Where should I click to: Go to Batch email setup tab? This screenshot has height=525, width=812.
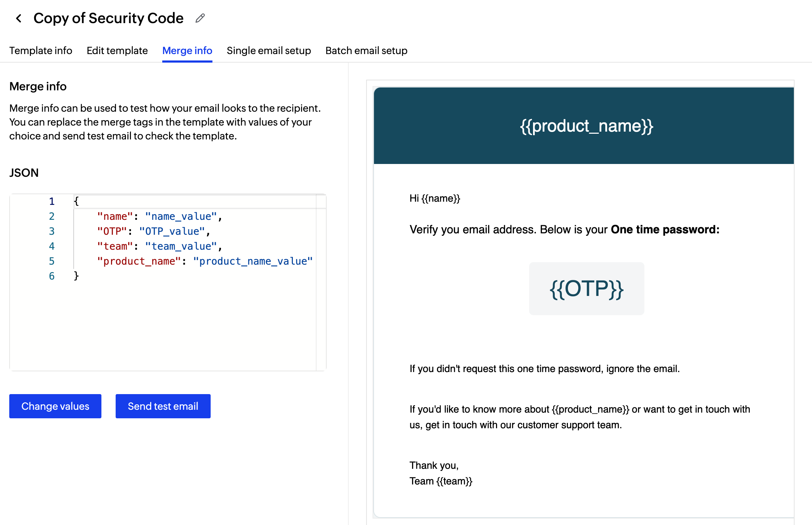[x=366, y=51]
